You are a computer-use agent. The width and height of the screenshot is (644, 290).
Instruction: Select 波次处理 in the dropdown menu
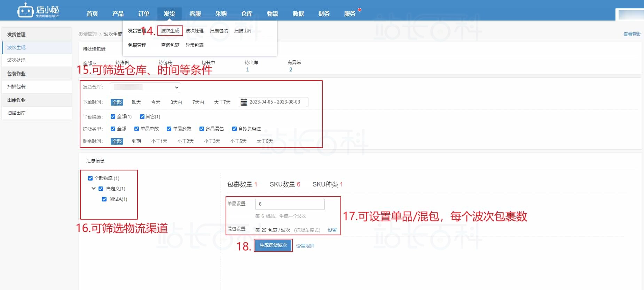pos(194,31)
